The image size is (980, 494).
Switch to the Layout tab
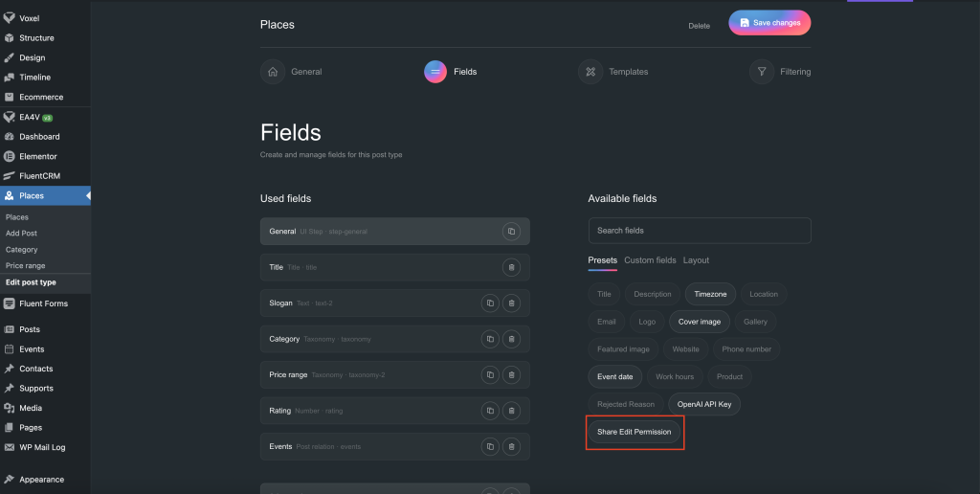click(x=696, y=260)
